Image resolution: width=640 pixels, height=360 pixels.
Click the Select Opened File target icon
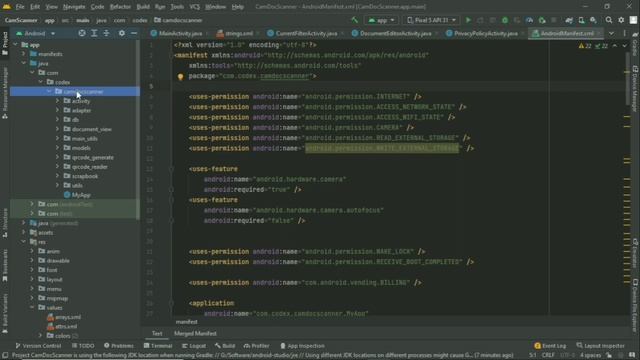coord(82,33)
